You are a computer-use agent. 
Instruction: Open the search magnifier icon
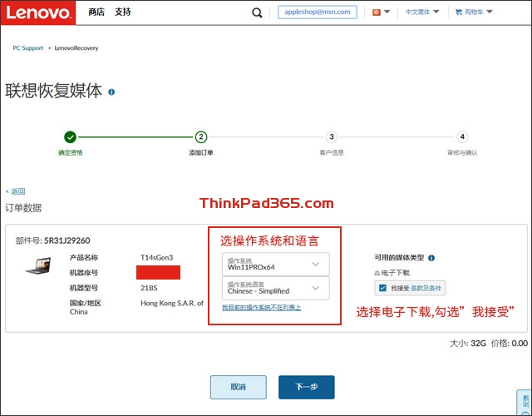(257, 12)
